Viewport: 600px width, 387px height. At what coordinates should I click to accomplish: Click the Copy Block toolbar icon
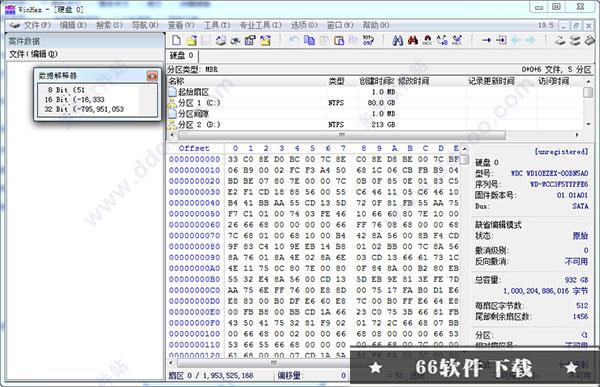click(x=309, y=40)
